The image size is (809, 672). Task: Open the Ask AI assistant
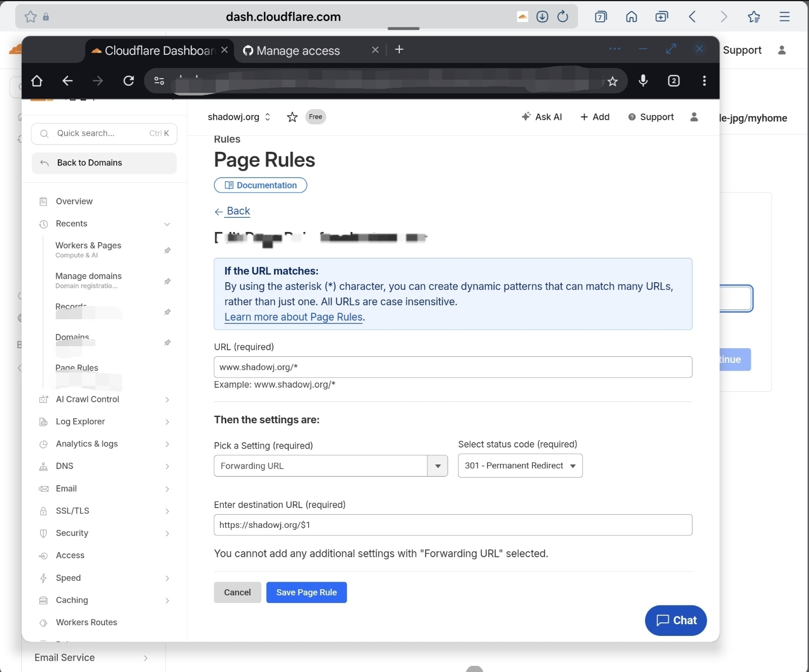click(x=542, y=117)
